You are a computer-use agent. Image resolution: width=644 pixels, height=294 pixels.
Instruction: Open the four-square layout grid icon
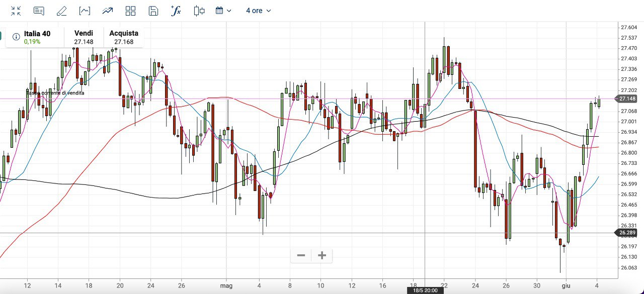tap(131, 11)
